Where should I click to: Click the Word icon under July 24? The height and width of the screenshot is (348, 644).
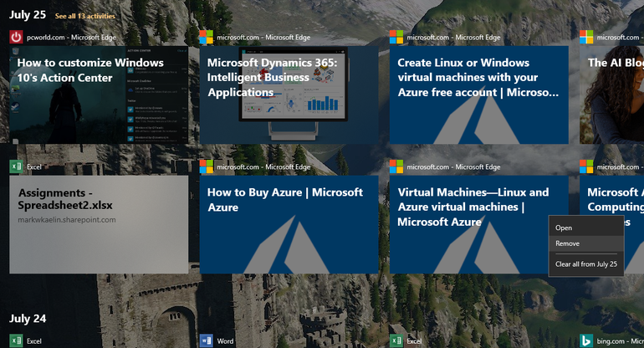[207, 341]
